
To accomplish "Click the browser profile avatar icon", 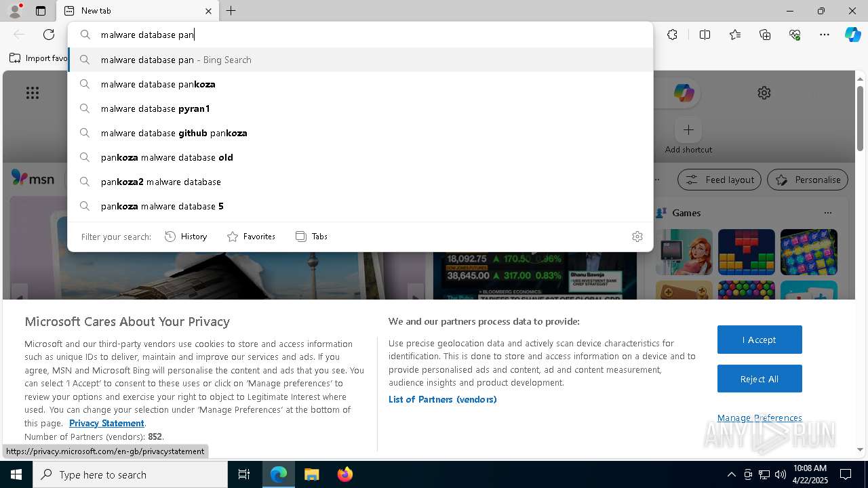I will click(x=15, y=10).
